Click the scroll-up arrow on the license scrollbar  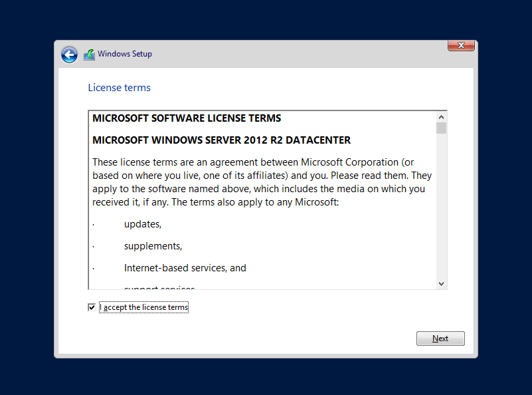pyautogui.click(x=440, y=116)
